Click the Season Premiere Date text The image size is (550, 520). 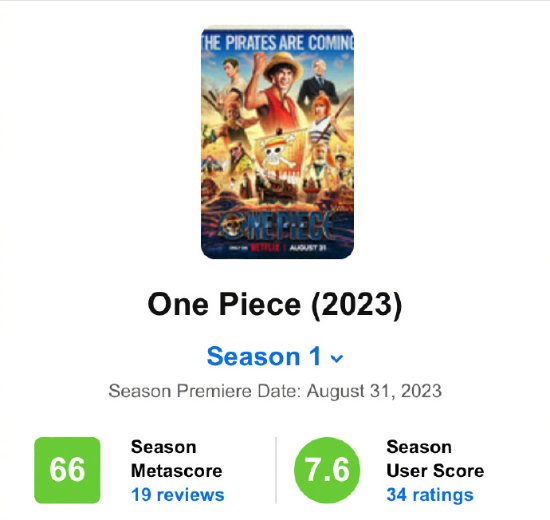275,391
